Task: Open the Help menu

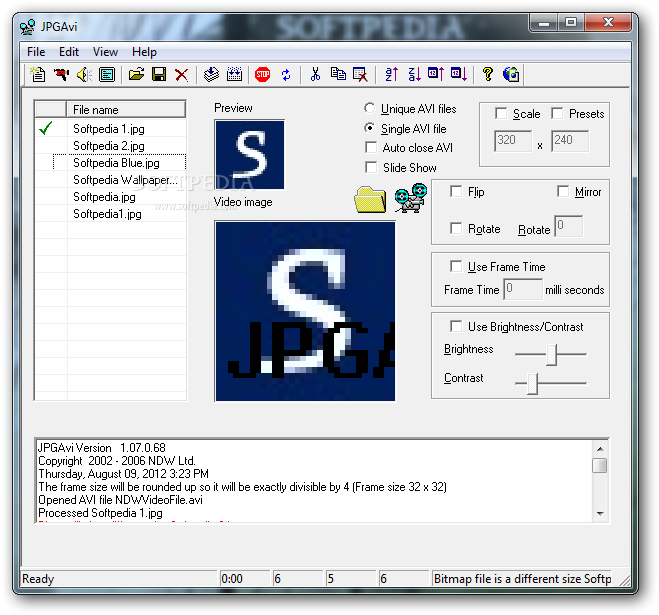Action: 144,52
